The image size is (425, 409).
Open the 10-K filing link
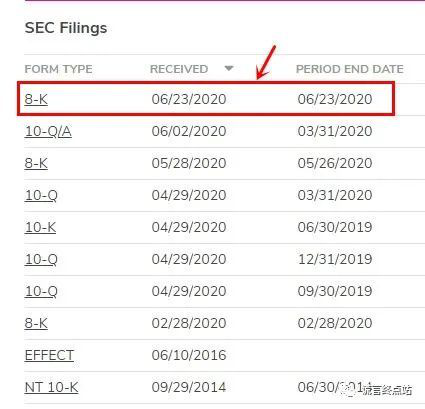pyautogui.click(x=40, y=227)
